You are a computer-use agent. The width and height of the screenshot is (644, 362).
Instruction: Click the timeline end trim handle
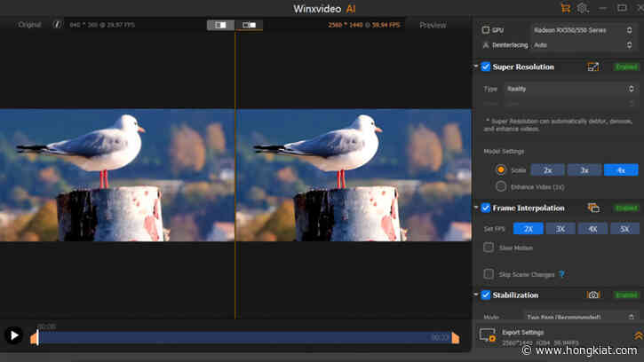(x=455, y=338)
